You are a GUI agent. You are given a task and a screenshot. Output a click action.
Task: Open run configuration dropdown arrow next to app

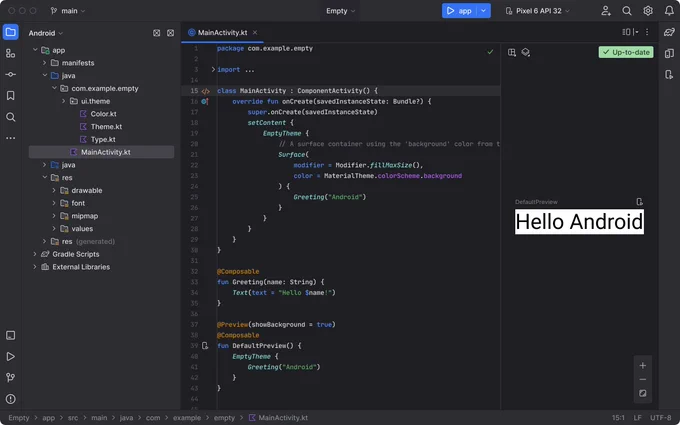484,11
